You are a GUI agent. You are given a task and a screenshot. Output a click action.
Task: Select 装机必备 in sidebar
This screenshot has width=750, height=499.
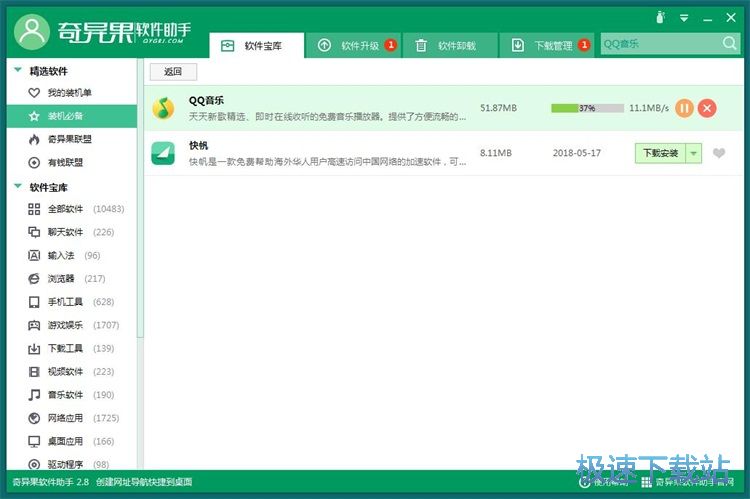tap(68, 116)
